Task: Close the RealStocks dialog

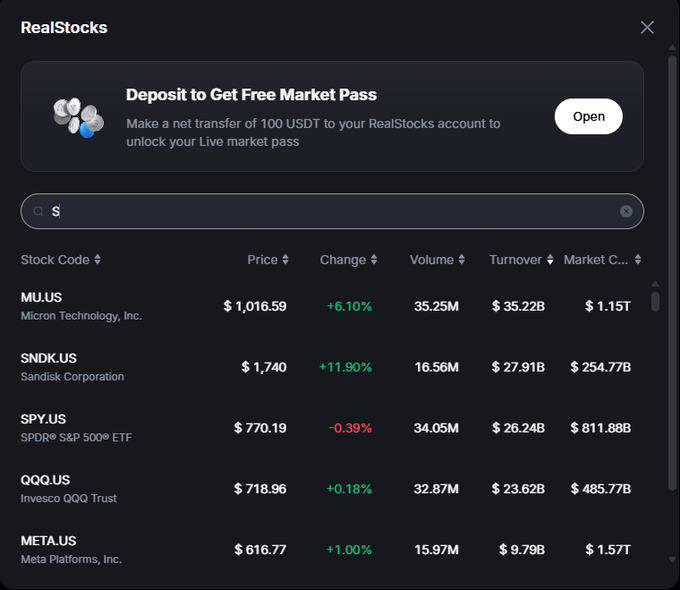Action: [647, 27]
